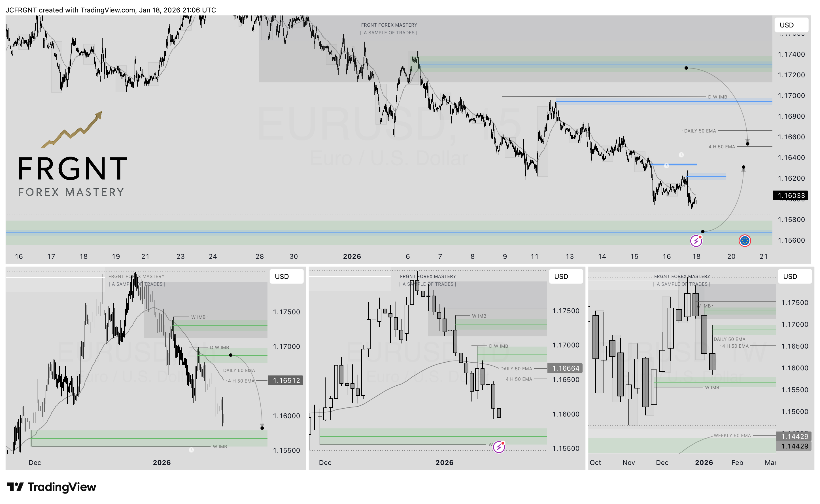Open the USD currency selector on the weekly chart

(x=795, y=276)
